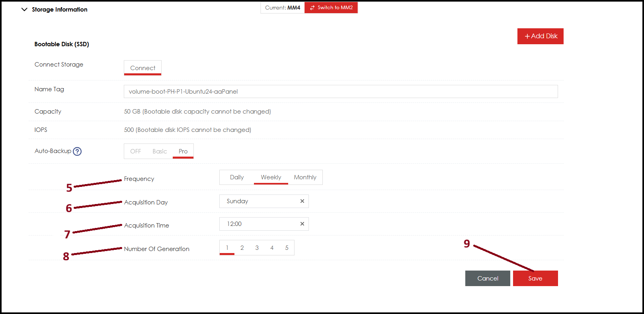
Task: Click the Current: MM4 indicator
Action: tap(283, 8)
